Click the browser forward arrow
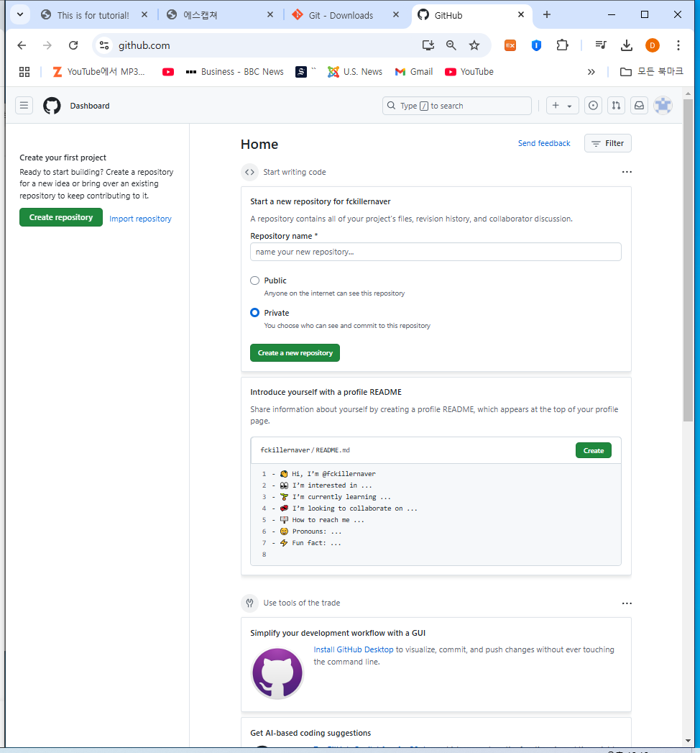 click(47, 45)
